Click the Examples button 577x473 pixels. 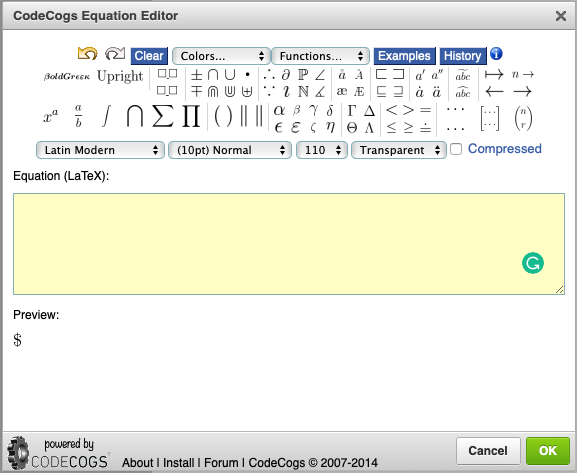tap(404, 56)
